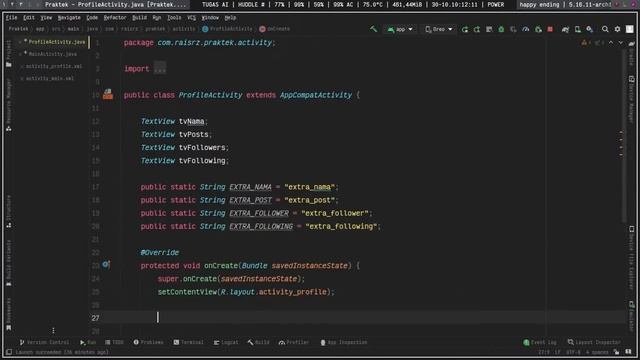Image resolution: width=640 pixels, height=360 pixels.
Task: Open the Terminal tool window
Action: tap(188, 342)
